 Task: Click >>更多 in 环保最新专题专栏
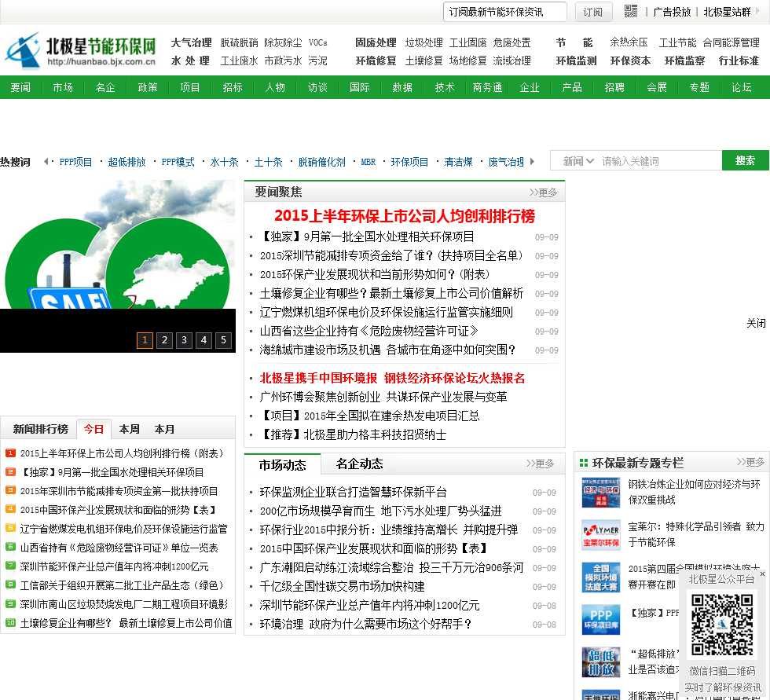click(x=750, y=462)
